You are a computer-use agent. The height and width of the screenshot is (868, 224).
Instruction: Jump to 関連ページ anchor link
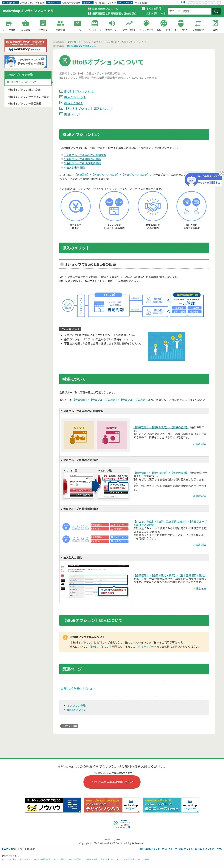[x=72, y=114]
